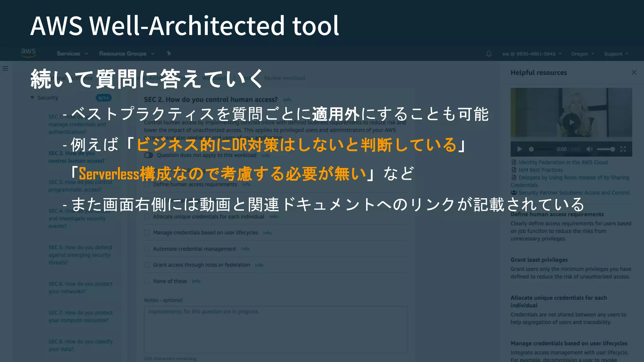Open the Resource Groups menu

(x=127, y=54)
